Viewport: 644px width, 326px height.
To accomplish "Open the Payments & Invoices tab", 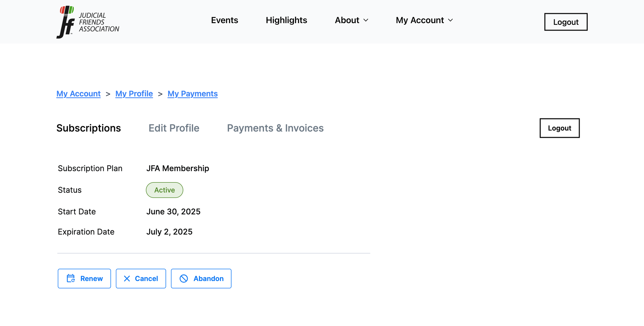I will 275,128.
